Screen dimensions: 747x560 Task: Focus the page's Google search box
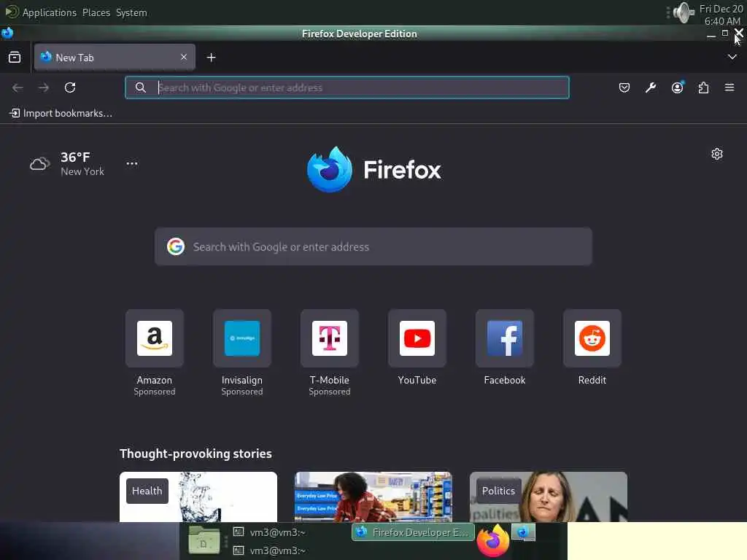[373, 246]
